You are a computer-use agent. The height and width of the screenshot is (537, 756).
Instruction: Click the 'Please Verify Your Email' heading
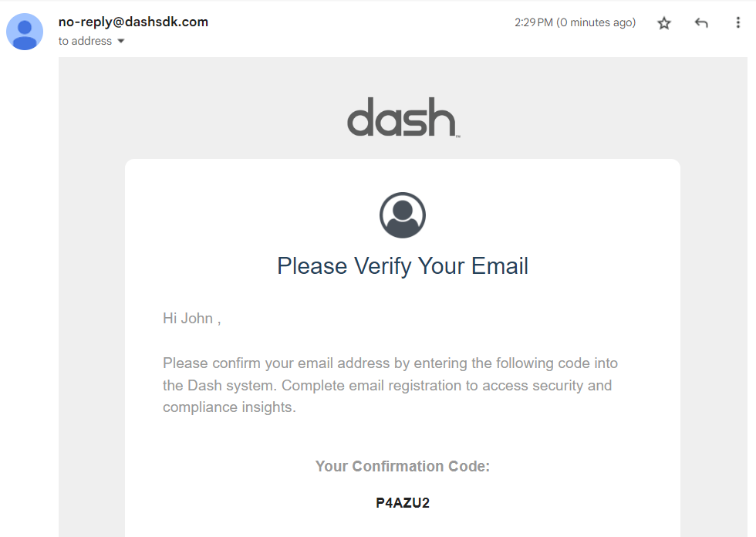(403, 266)
